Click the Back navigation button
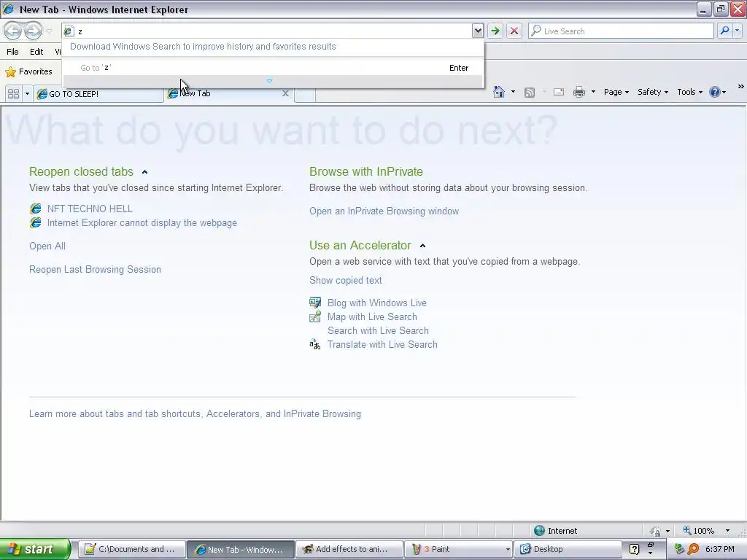The image size is (747, 560). pos(13,31)
